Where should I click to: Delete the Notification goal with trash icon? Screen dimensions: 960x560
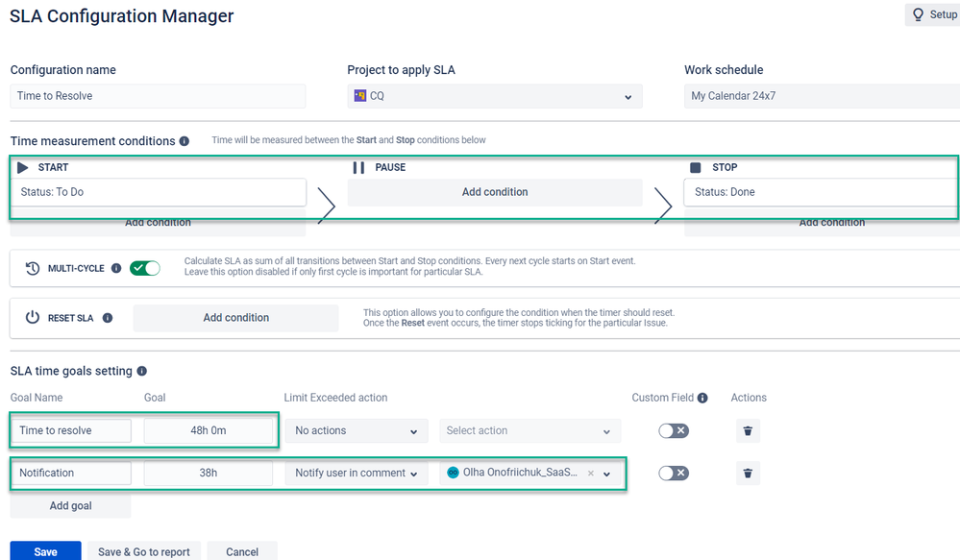748,474
